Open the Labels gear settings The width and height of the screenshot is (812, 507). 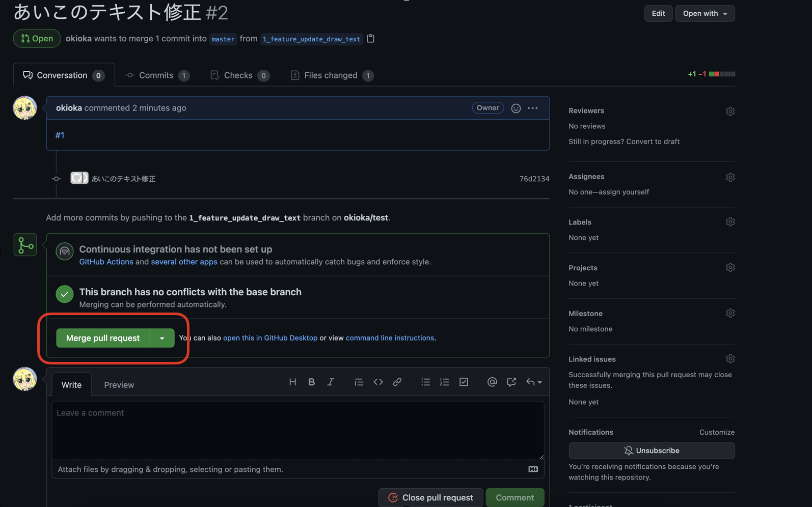pyautogui.click(x=730, y=222)
